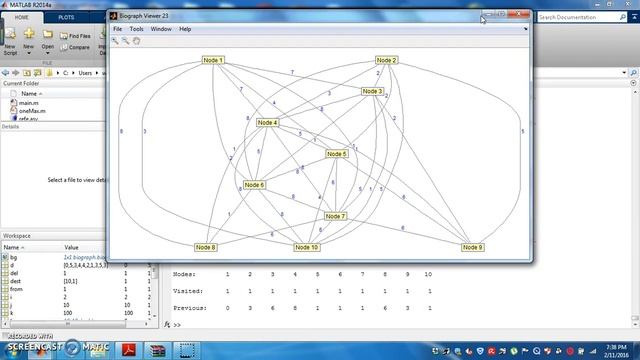640x360 pixels.
Task: Click the red record tray icon
Action: 570,351
